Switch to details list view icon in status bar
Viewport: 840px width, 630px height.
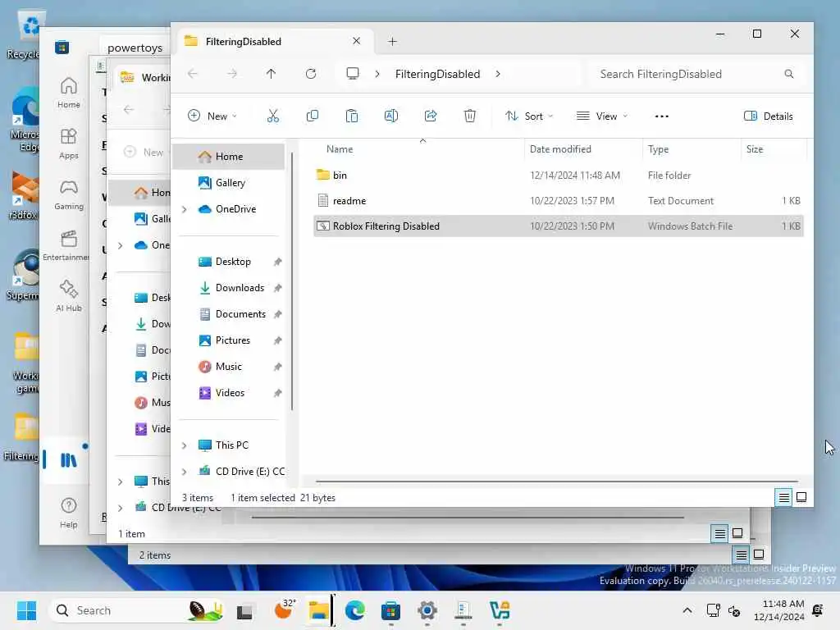pos(783,498)
